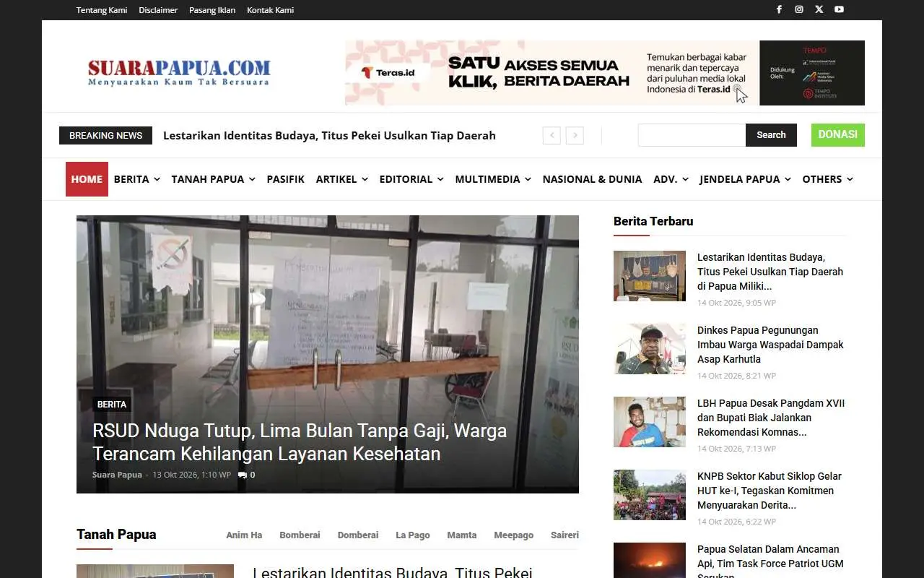Viewport: 924px width, 578px height.
Task: Focus the search input field
Action: 692,135
